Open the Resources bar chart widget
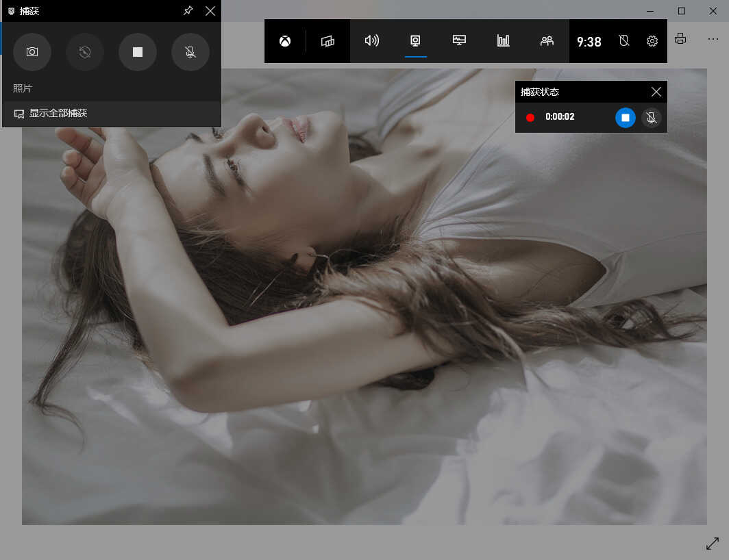 pyautogui.click(x=503, y=41)
